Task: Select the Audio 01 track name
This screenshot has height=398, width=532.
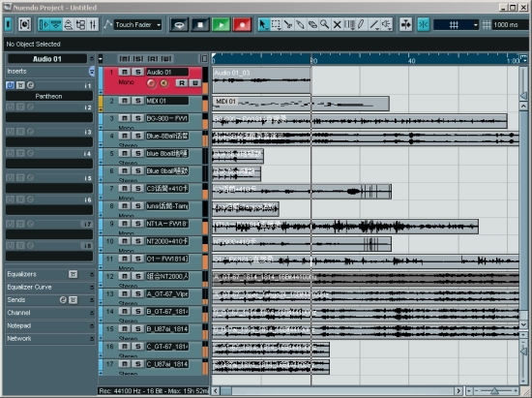Action: 167,72
